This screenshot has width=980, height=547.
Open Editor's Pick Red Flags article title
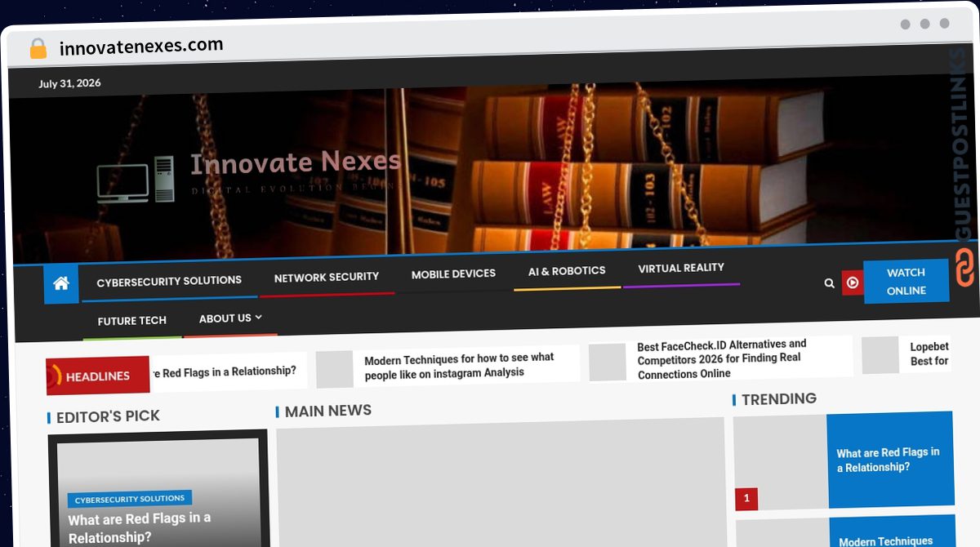pos(140,528)
